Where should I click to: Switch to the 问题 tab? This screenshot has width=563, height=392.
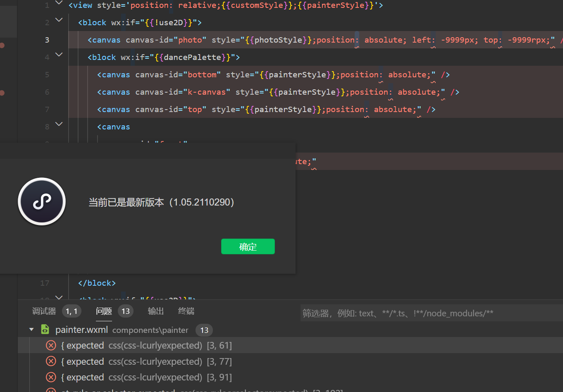click(x=104, y=311)
